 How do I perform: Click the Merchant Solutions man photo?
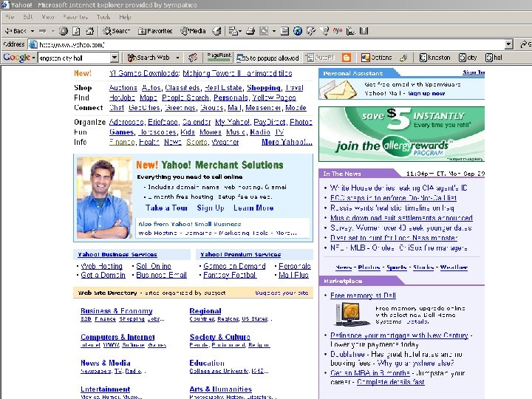point(104,198)
